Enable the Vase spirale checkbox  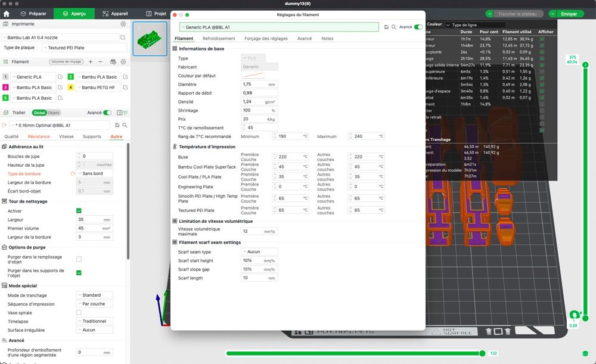(79, 313)
